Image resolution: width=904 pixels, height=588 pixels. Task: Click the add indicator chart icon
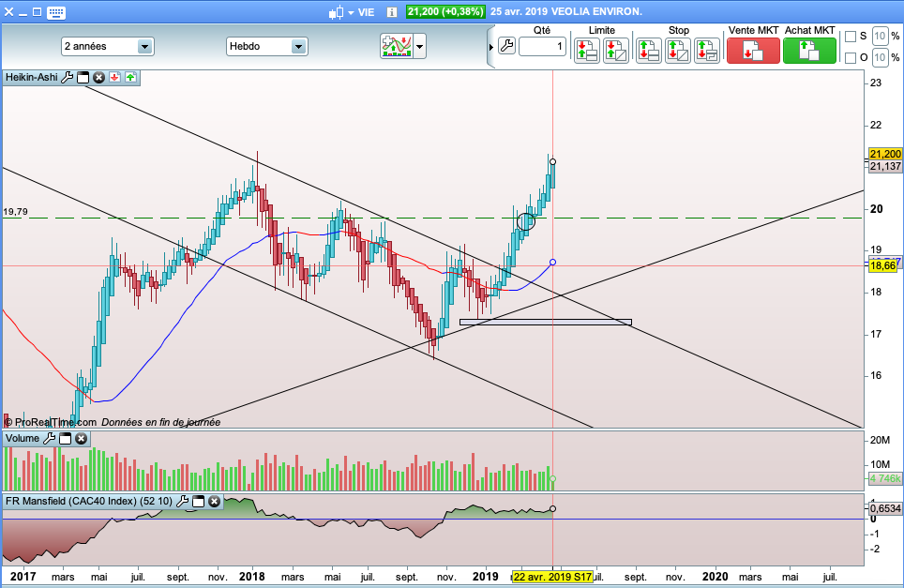click(x=396, y=46)
